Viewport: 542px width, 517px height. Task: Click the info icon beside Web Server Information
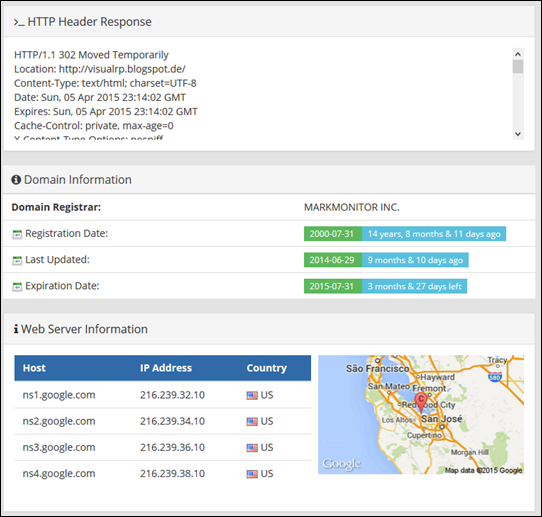pos(16,329)
